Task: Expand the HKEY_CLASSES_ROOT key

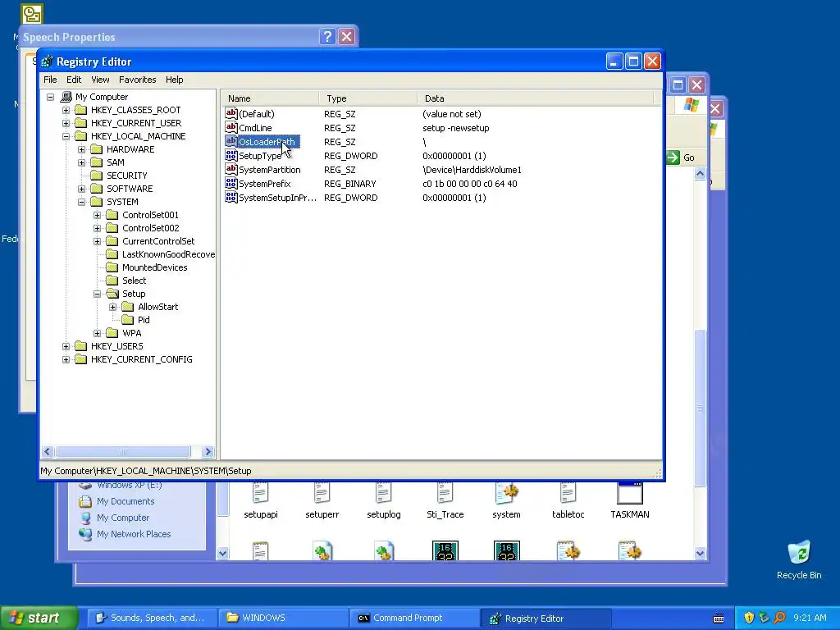Action: (x=66, y=110)
